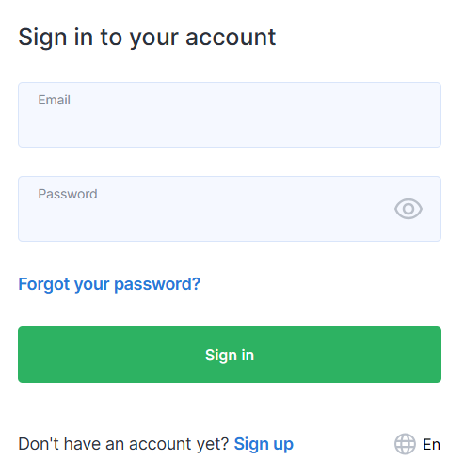Show password with the eye icon
Viewport: 464px width, 476px height.
408,209
